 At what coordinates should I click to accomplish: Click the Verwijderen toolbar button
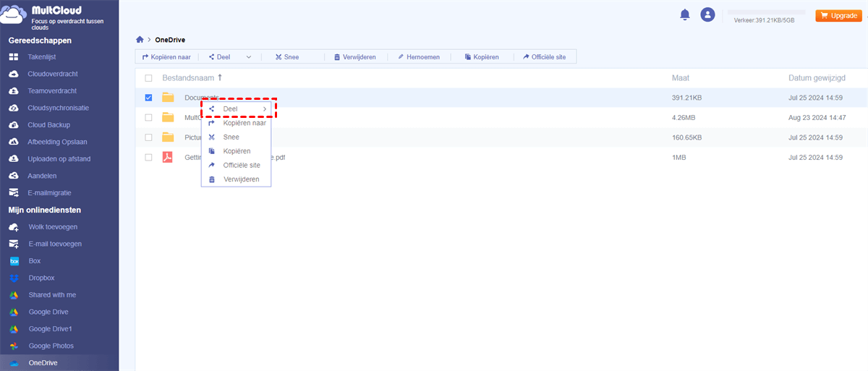tap(354, 56)
